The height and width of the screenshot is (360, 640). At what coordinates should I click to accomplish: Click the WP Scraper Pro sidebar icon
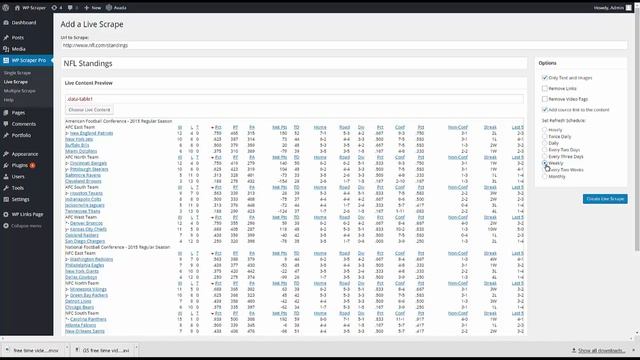(x=6, y=60)
